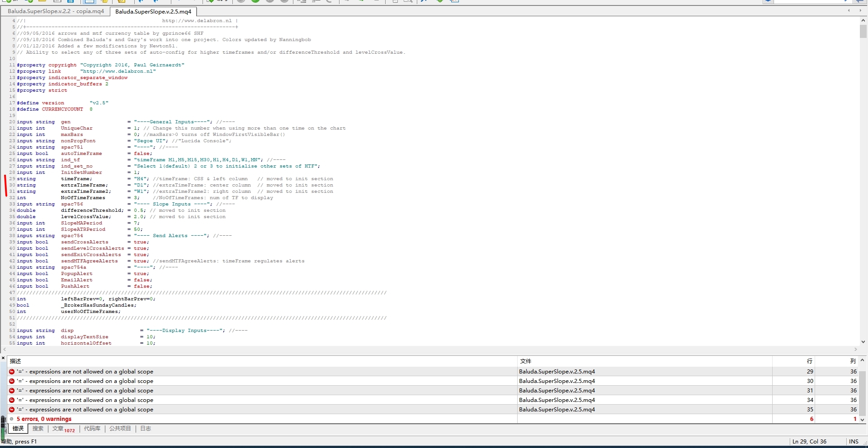Select the file cell of the line 29 error
This screenshot has width=868, height=448.
click(645, 372)
